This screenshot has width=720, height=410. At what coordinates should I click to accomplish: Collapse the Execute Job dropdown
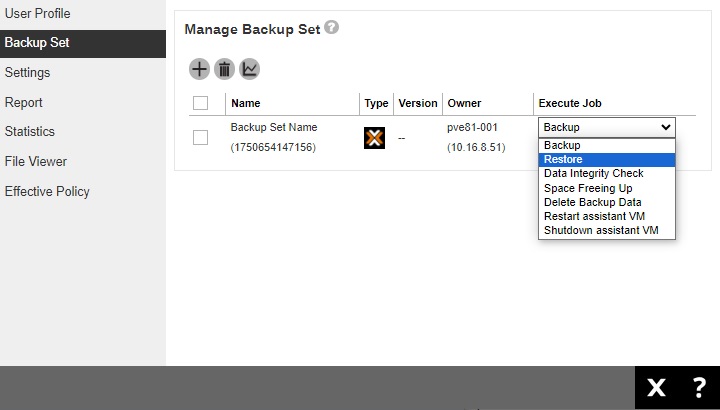[607, 127]
